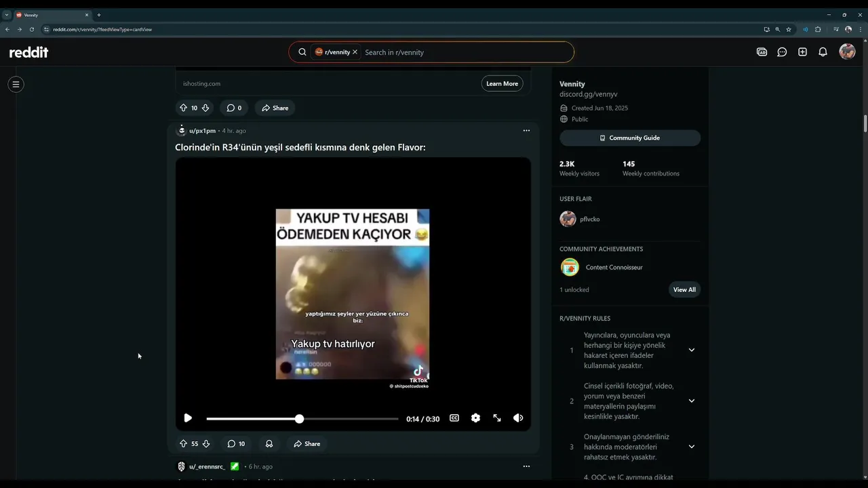Open the browser zoom indicator
Viewport: 868px width, 488px height.
778,29
